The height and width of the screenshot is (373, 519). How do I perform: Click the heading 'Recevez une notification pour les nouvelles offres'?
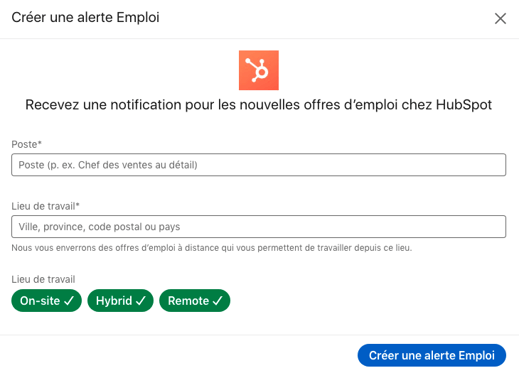(x=259, y=105)
